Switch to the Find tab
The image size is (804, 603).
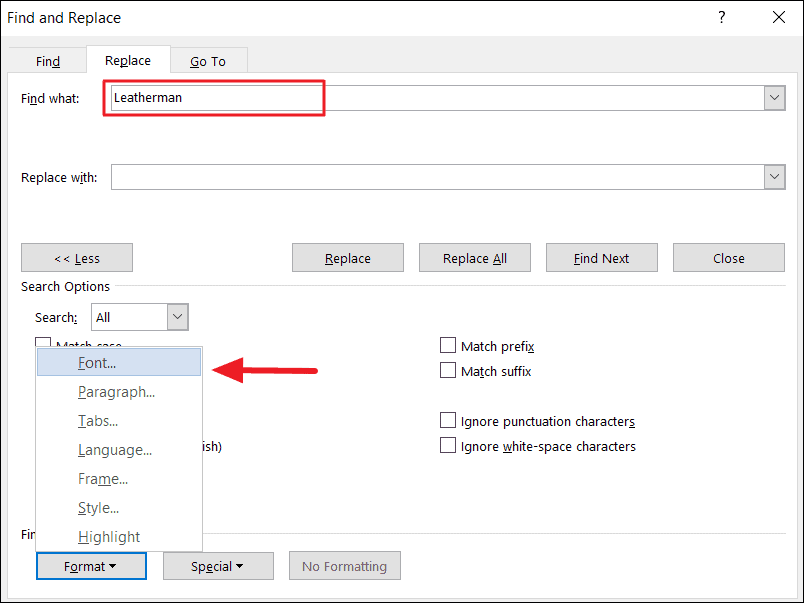(x=48, y=61)
